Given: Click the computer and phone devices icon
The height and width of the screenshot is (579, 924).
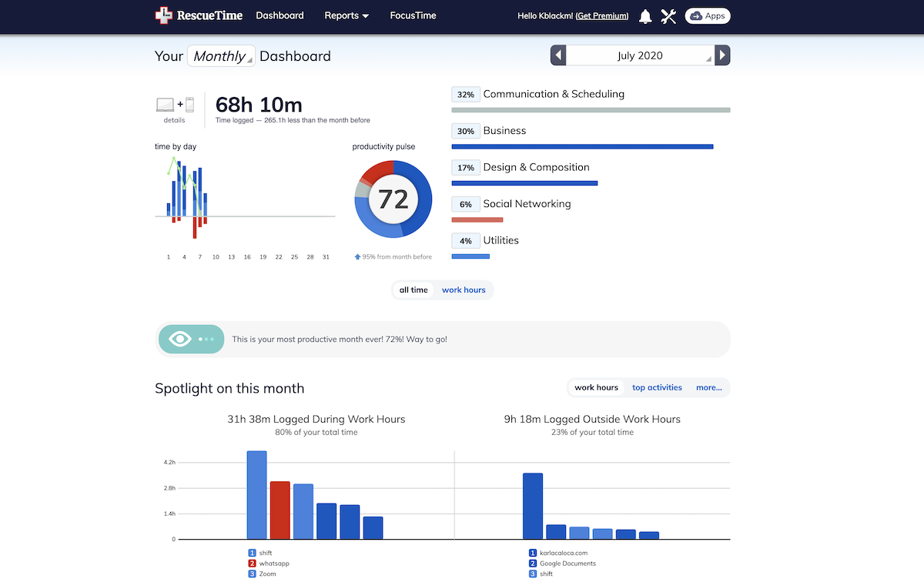Looking at the screenshot, I should [x=174, y=105].
